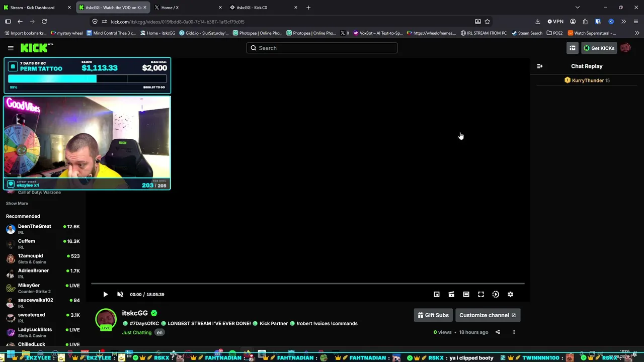Open 12amcupid's Slots & Casino stream
Screen dimensions: 644x362
43,258
